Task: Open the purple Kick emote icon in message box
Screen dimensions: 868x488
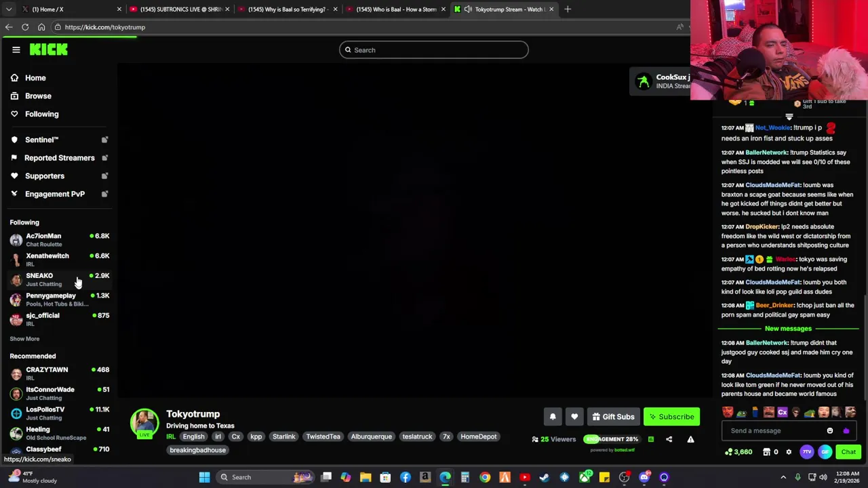Action: [x=846, y=430]
